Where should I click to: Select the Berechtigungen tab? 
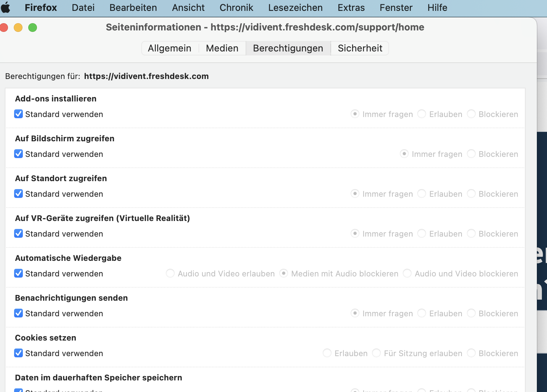click(288, 48)
